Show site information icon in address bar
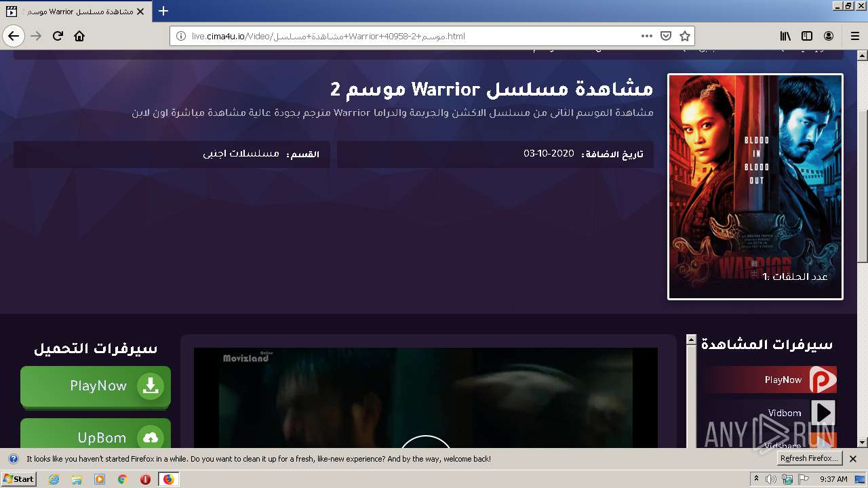 click(x=181, y=36)
